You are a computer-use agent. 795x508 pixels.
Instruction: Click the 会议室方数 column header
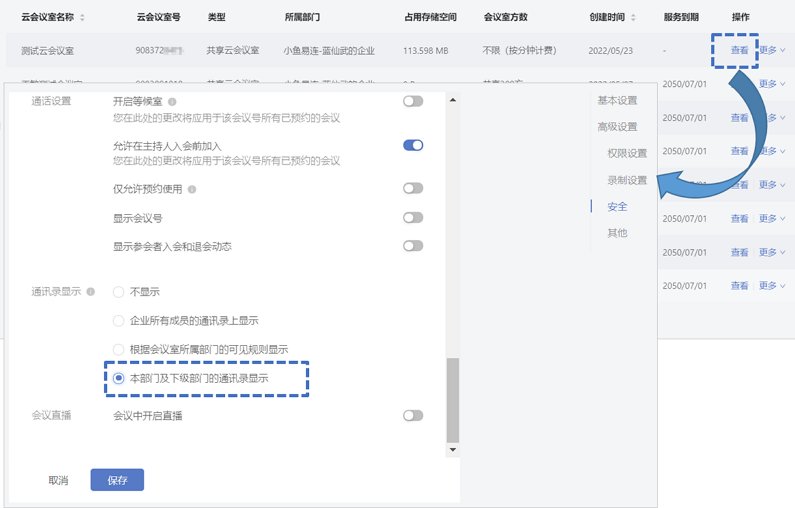coord(505,17)
